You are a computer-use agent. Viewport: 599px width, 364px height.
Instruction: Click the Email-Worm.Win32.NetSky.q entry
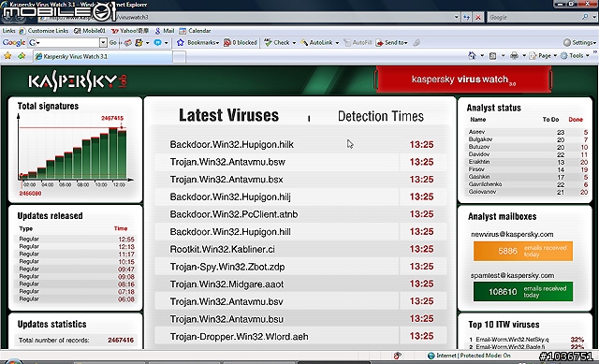pos(512,339)
